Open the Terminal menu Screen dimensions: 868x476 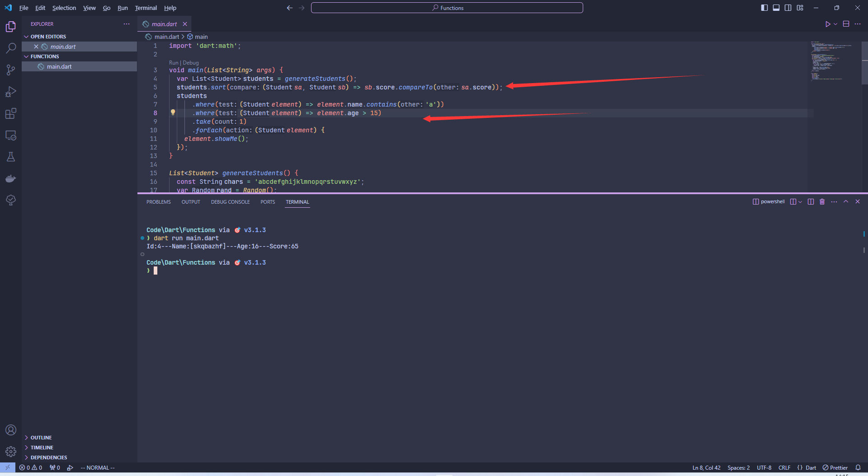[x=146, y=8]
